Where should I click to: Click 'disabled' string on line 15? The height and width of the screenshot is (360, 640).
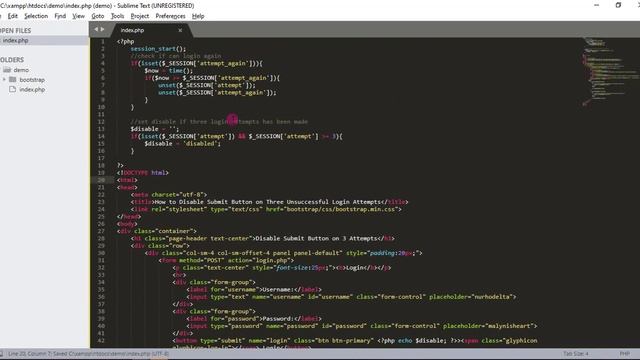tap(201, 144)
